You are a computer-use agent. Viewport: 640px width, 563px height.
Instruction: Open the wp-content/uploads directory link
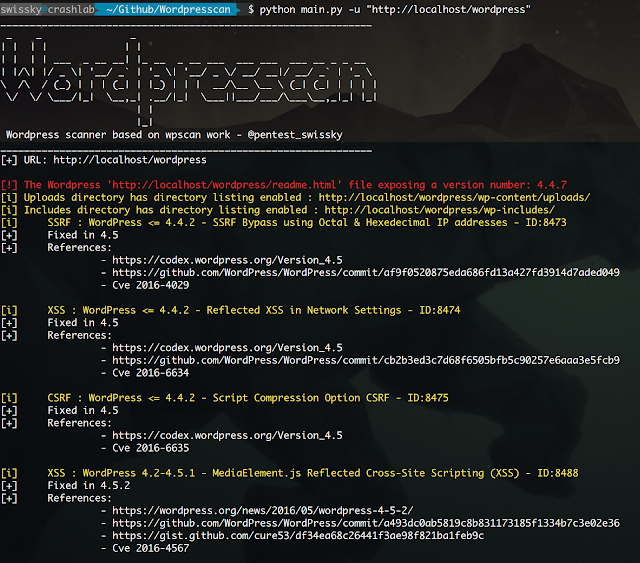click(454, 197)
